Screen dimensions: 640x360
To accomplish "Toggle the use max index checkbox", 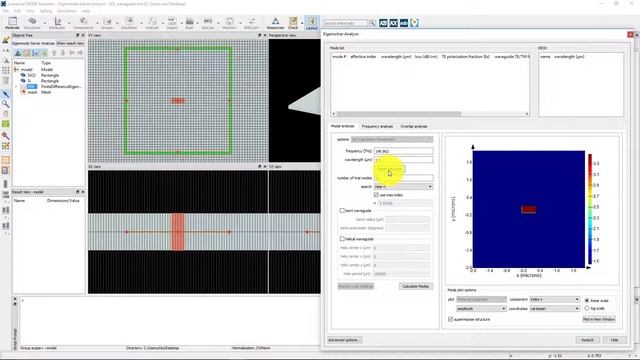I will (376, 195).
